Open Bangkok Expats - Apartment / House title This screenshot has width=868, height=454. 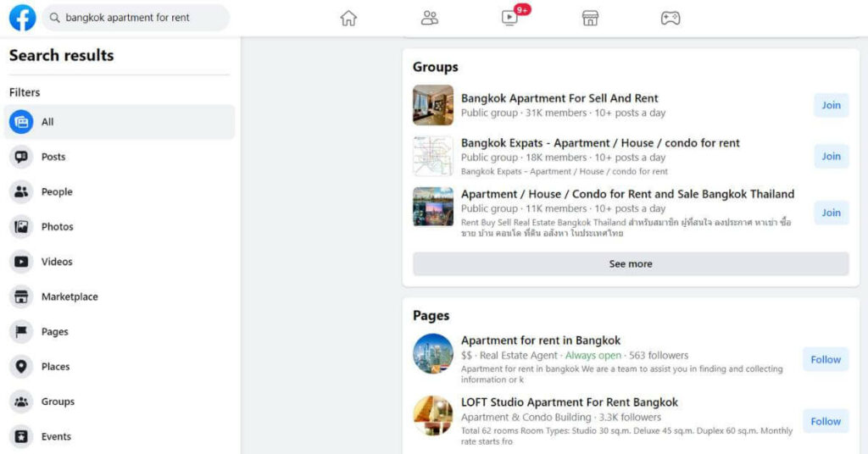(x=600, y=143)
